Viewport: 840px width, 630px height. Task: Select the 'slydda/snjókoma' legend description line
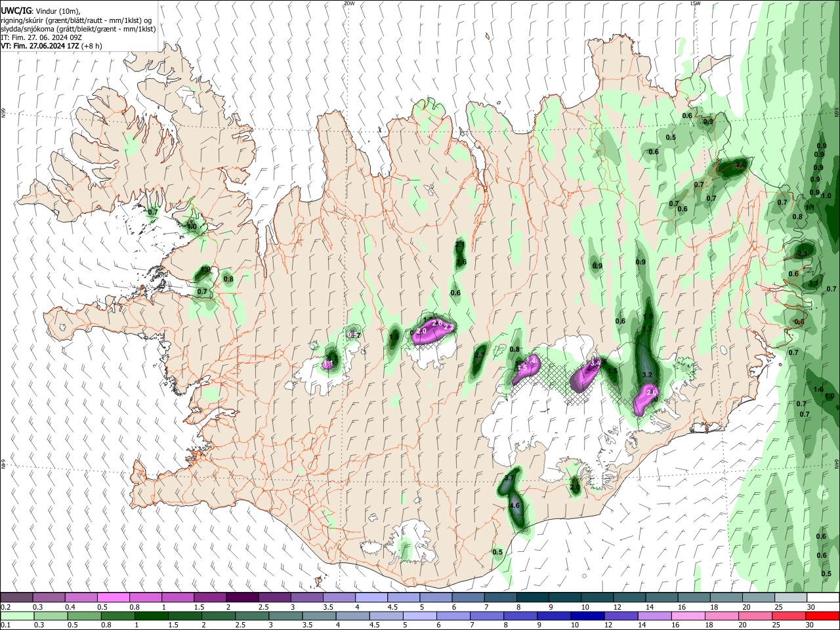point(78,29)
